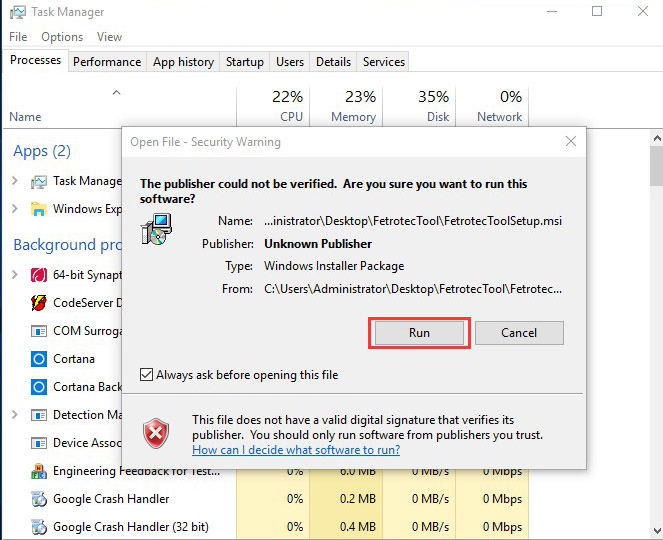Click the Unknown Publisher text
Image resolution: width=663 pixels, height=540 pixels.
point(318,244)
